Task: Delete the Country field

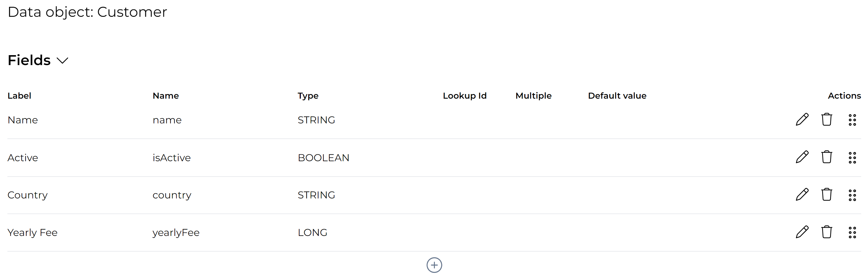Action: (827, 194)
